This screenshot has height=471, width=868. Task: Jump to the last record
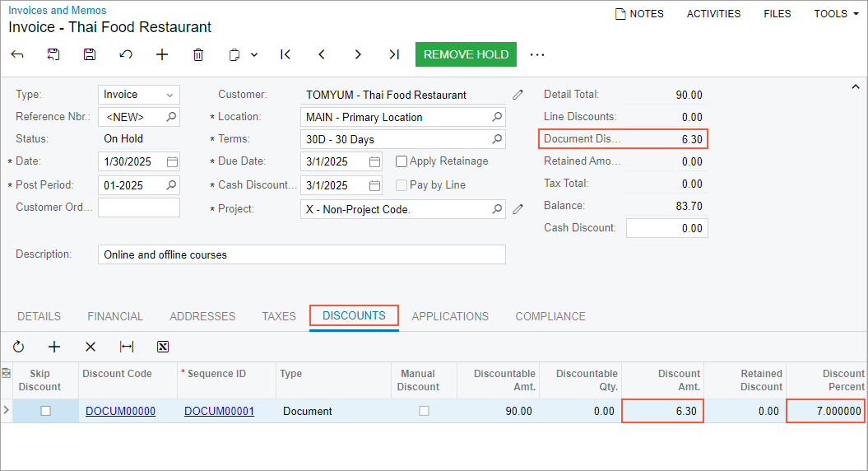(x=394, y=54)
